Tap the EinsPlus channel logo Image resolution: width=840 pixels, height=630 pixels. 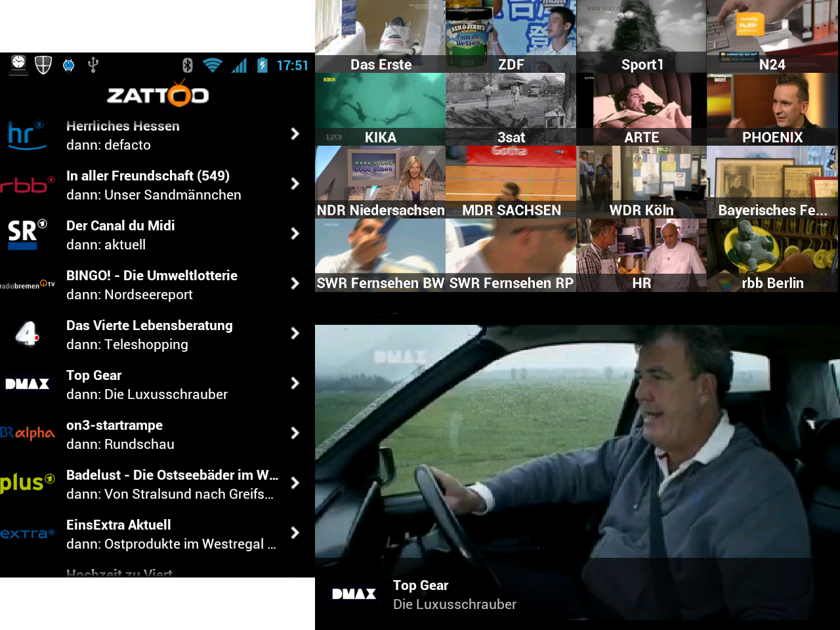(27, 483)
